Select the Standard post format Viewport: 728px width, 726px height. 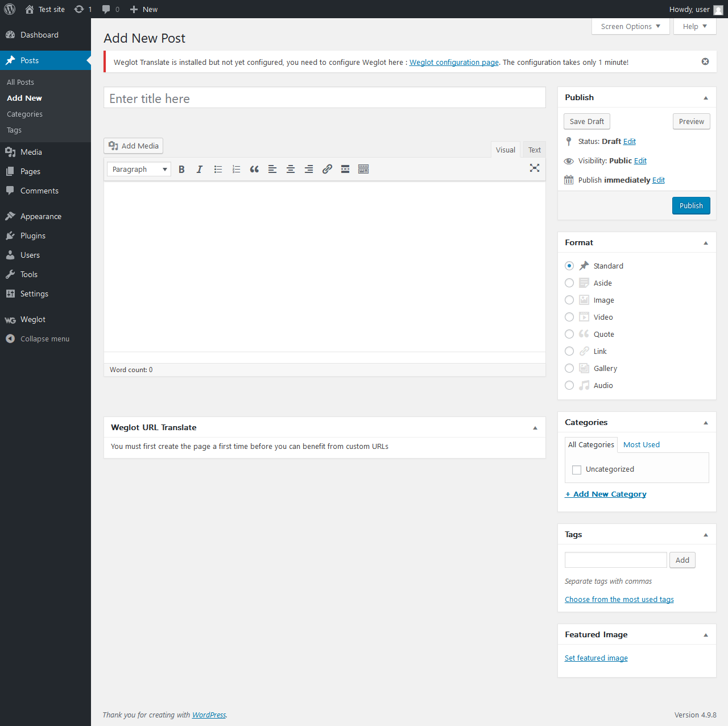(569, 266)
